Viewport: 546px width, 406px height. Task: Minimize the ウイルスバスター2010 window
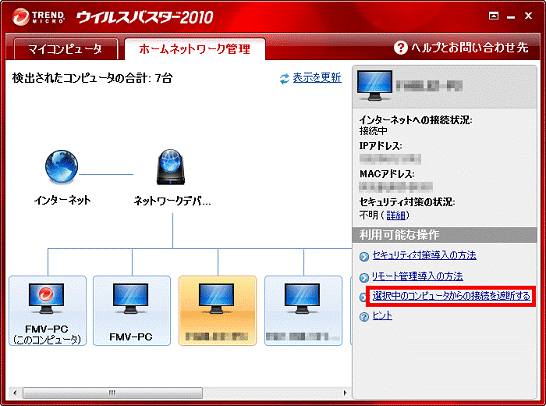coord(511,17)
